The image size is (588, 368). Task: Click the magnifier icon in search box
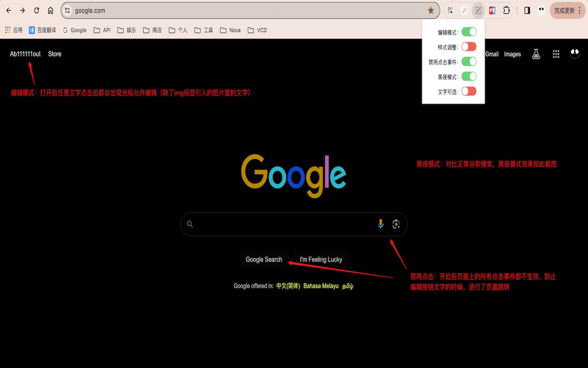(190, 224)
